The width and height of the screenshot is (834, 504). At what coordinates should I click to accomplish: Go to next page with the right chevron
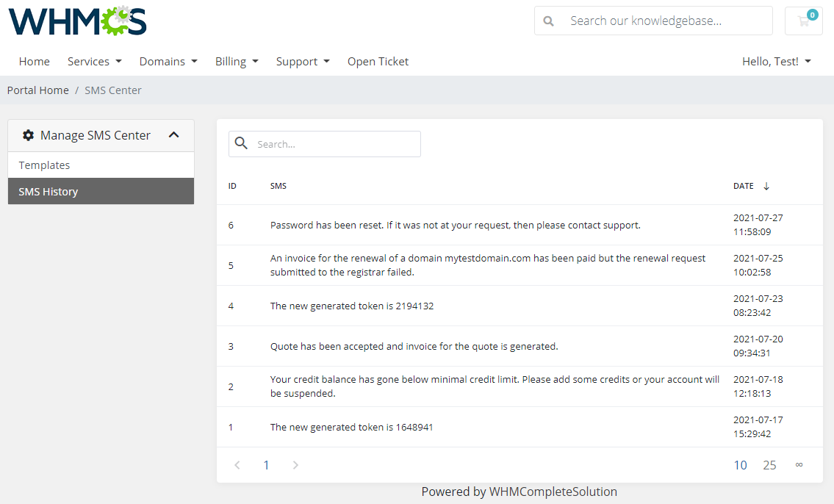tap(295, 464)
